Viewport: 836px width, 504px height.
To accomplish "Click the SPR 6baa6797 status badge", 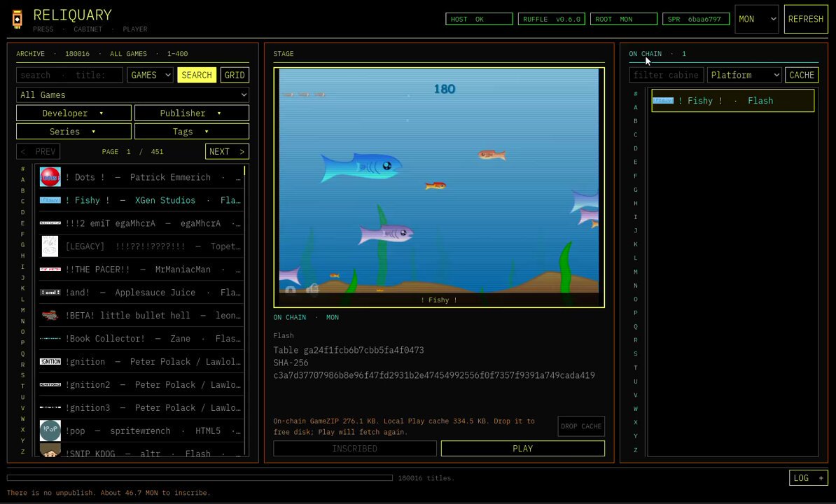I will (696, 19).
